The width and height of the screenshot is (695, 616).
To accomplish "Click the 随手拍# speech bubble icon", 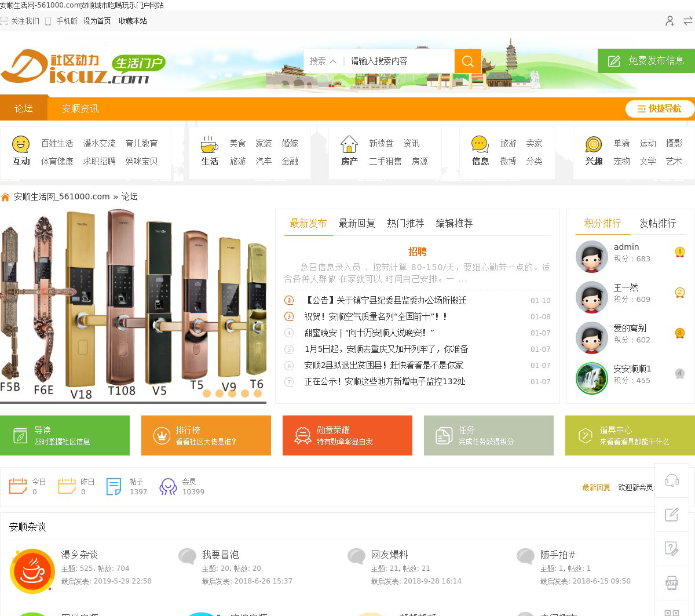I will 525,557.
